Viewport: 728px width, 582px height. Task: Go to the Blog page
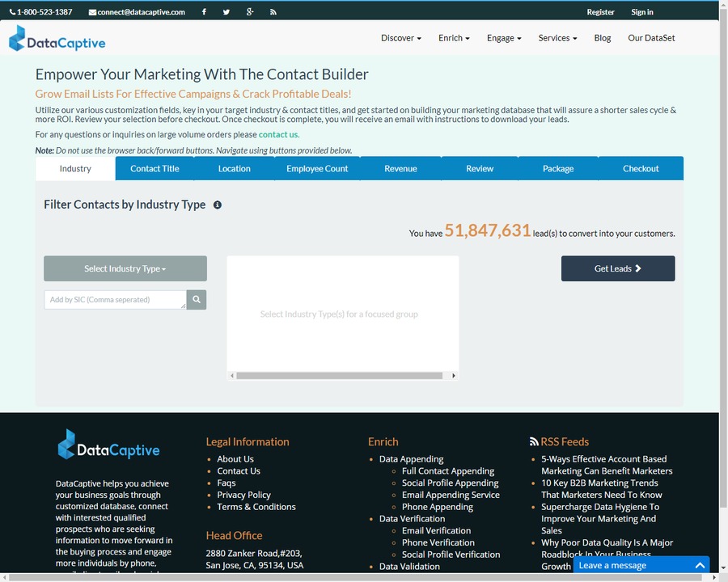603,38
